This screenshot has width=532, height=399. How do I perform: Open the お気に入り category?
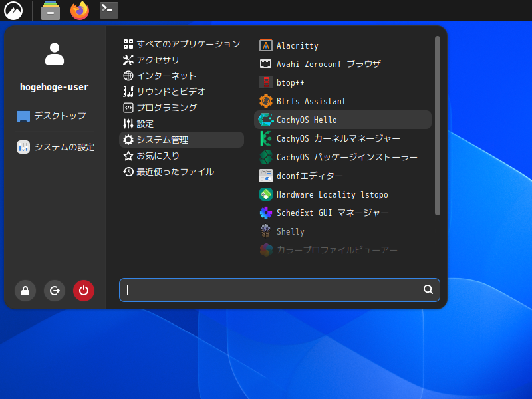click(x=182, y=156)
